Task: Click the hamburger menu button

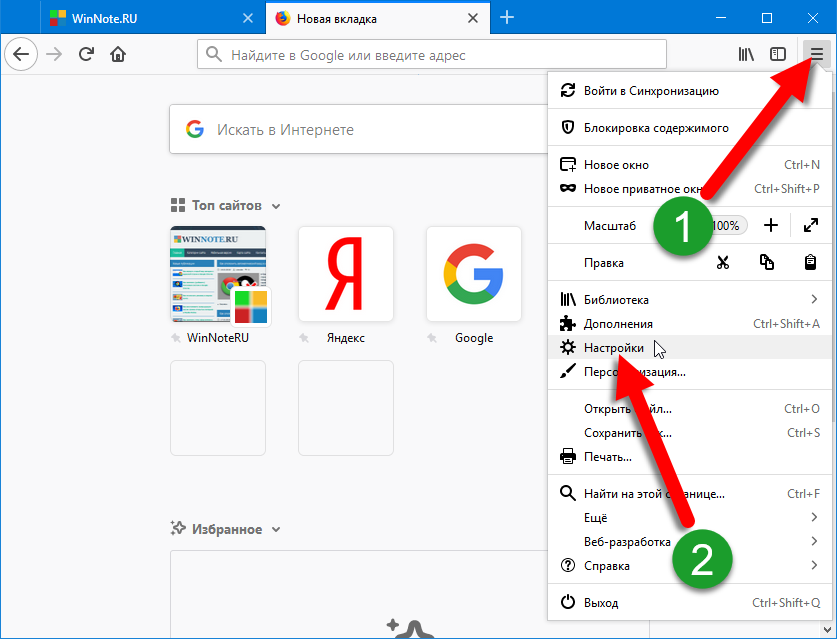Action: point(817,54)
